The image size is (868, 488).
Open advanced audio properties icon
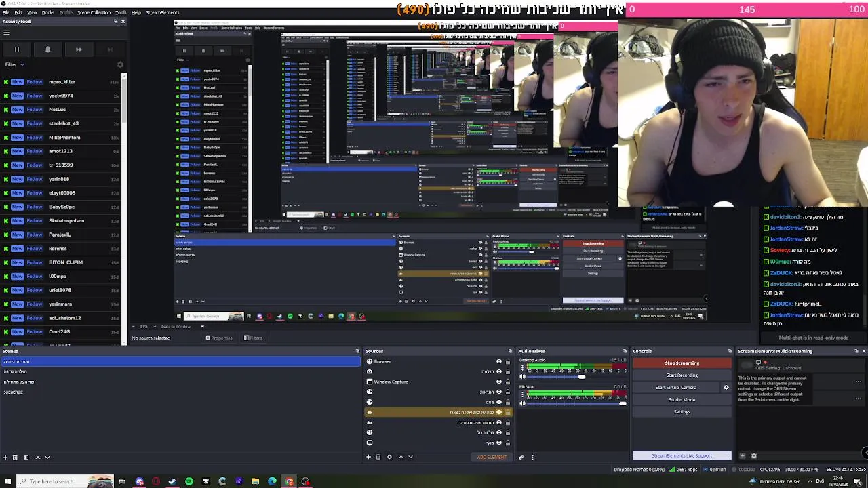click(x=521, y=457)
